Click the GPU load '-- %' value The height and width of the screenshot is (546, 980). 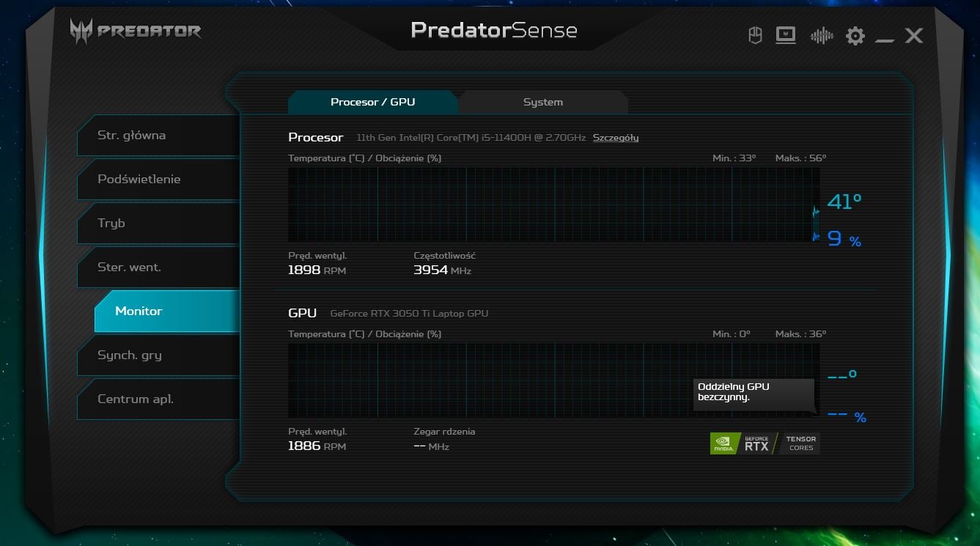847,417
